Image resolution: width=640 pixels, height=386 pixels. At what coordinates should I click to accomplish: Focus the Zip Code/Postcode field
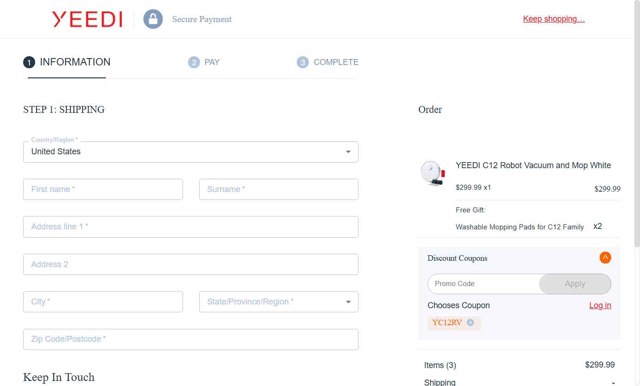191,339
